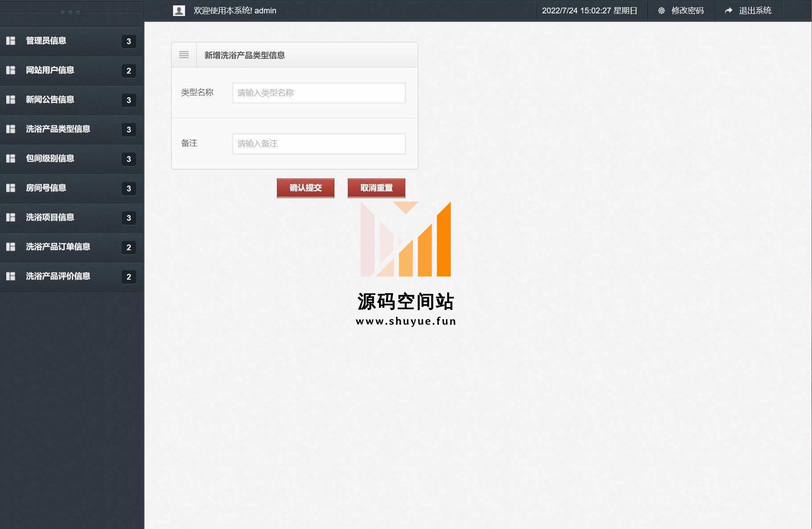Open the 新闻公告信息 menu
The height and width of the screenshot is (529, 812).
tap(71, 100)
